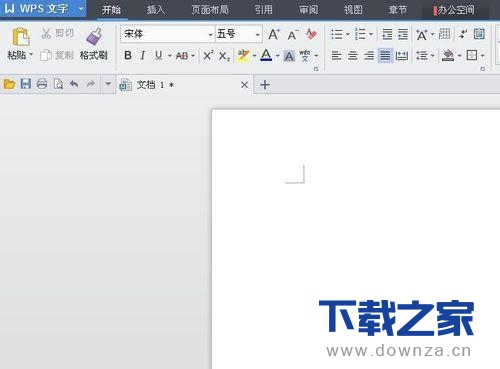Switch to the 引用 tab
Viewport: 500px width, 369px height.
click(263, 10)
